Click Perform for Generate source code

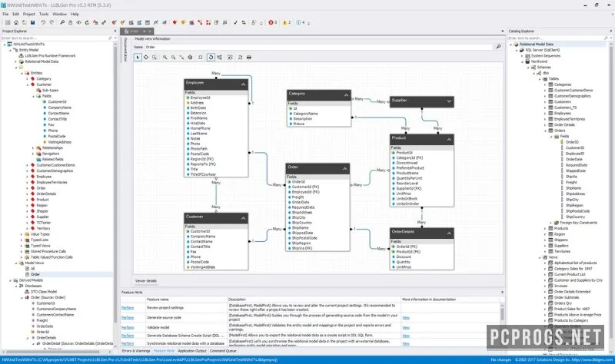(x=128, y=317)
